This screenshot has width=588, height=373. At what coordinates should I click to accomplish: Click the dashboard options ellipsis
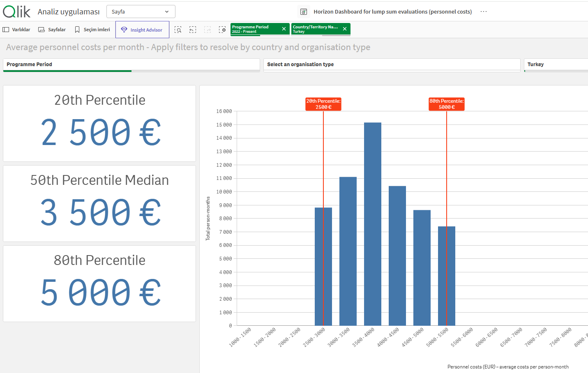coord(483,12)
